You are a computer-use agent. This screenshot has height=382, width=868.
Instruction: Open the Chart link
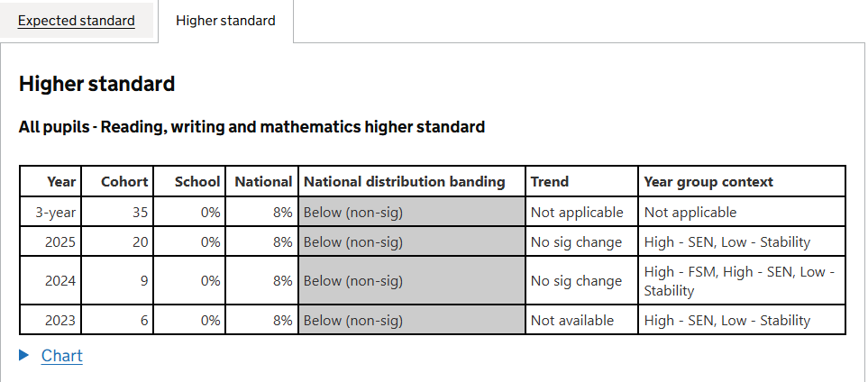tap(62, 356)
